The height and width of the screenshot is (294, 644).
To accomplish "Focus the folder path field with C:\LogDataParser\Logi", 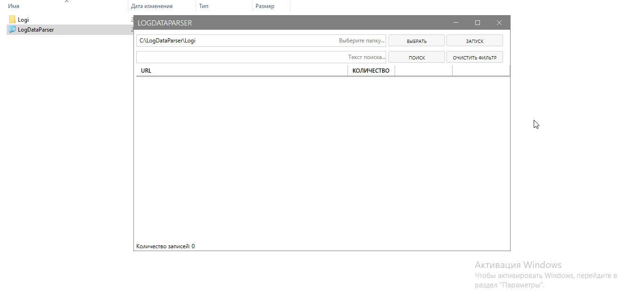I will (x=261, y=41).
